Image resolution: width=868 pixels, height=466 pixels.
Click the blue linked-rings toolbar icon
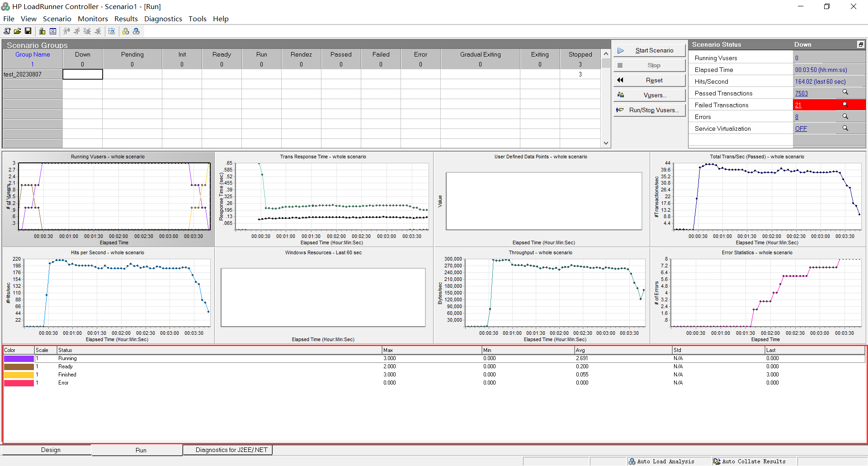136,31
